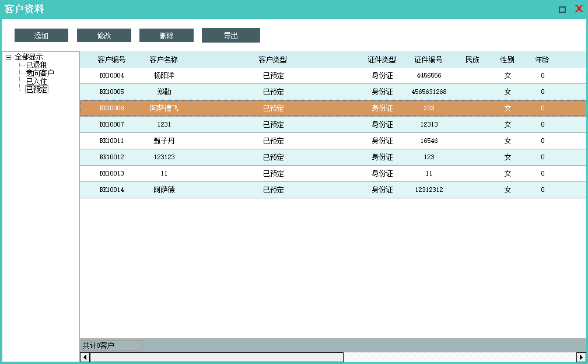The height and width of the screenshot is (364, 588).
Task: Select customer row BK10004 杨阳洋
Action: (x=163, y=75)
